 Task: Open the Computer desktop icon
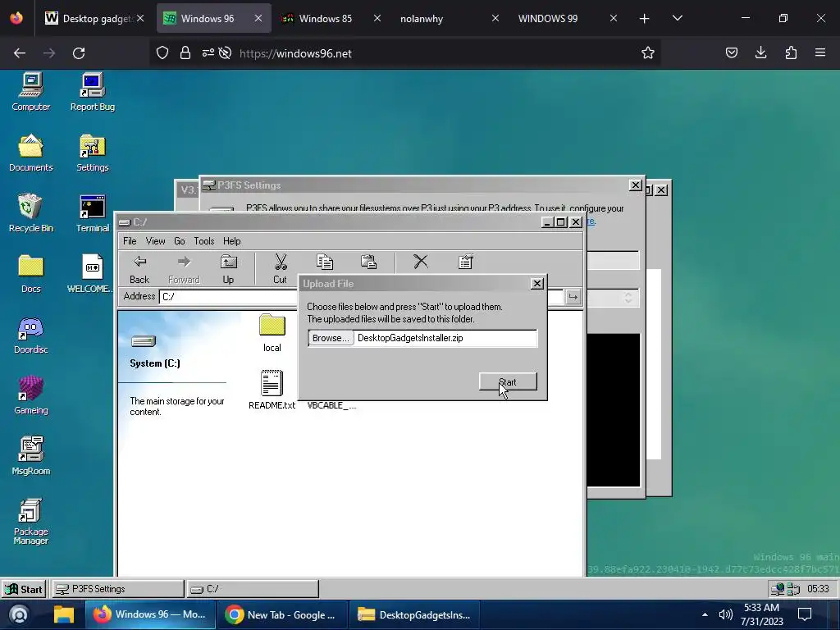(31, 92)
